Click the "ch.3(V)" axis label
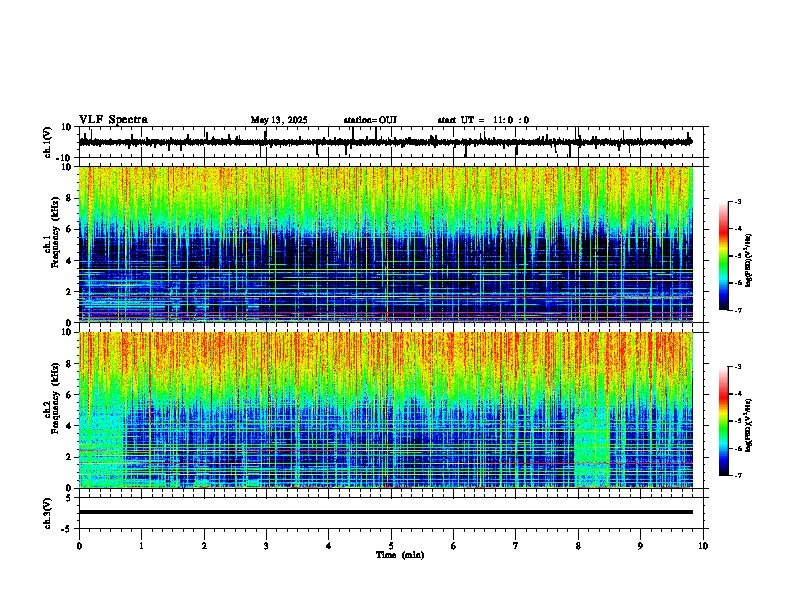This screenshot has width=792, height=612. click(x=48, y=513)
